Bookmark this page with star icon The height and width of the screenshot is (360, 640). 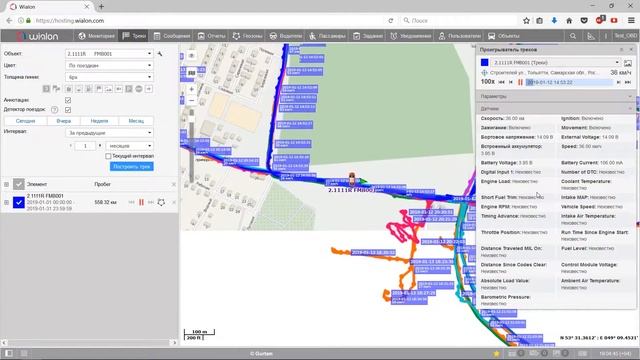click(x=526, y=20)
